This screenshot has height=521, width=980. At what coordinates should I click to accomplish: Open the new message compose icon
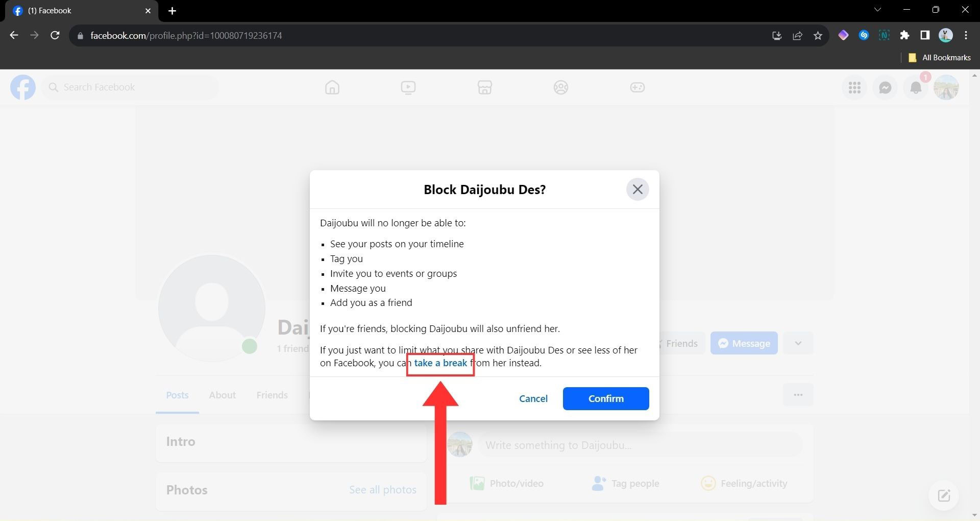(944, 495)
